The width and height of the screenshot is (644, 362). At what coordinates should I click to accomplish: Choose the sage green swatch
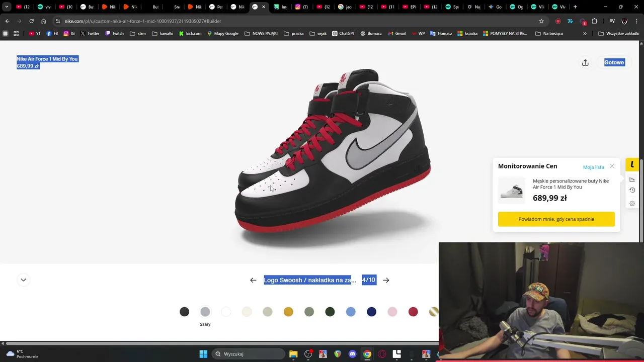[309, 312]
